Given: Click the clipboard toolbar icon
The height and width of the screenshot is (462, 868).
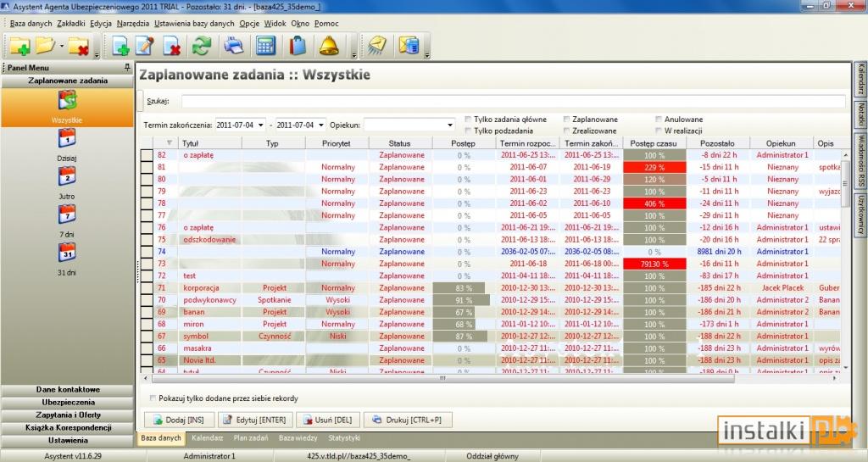Looking at the screenshot, I should click(298, 47).
